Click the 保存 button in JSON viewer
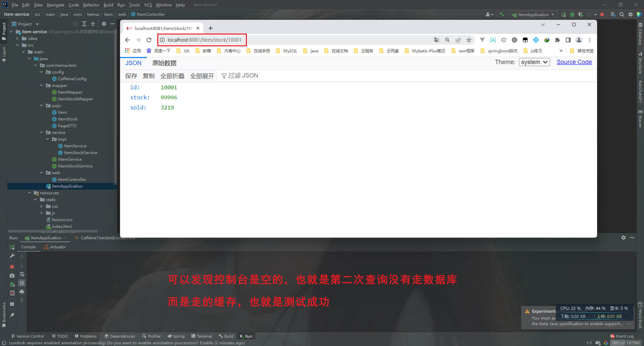Viewport: 644px width, 346px height. (x=131, y=76)
